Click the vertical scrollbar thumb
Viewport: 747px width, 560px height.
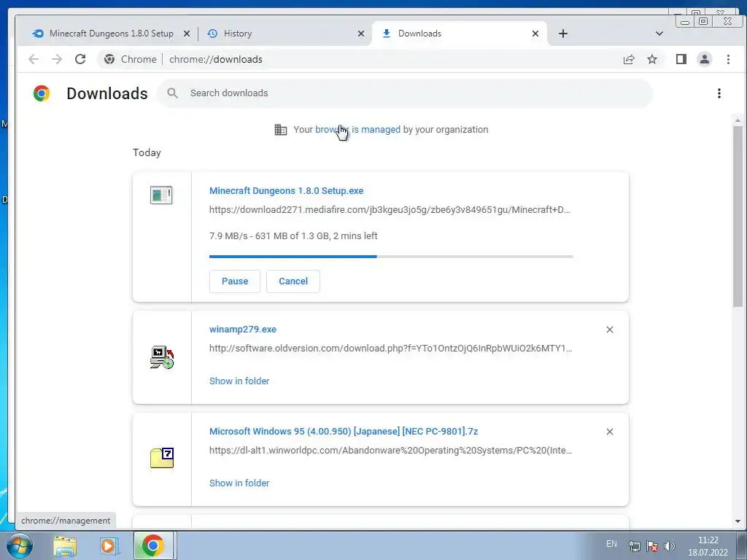pyautogui.click(x=738, y=217)
